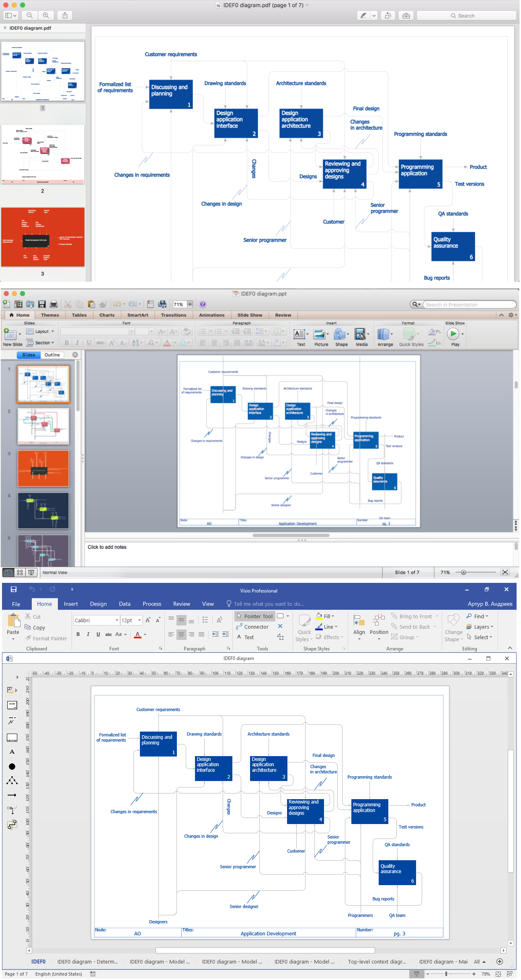The height and width of the screenshot is (980, 521).
Task: Switch to Normal View in PowerPoint status bar
Action: pos(8,572)
